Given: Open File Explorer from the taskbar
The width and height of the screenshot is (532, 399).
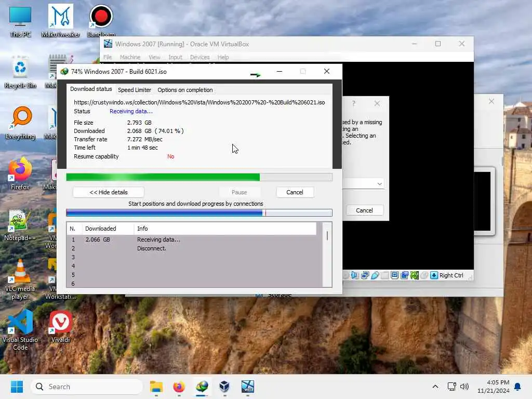Looking at the screenshot, I should coord(156,387).
